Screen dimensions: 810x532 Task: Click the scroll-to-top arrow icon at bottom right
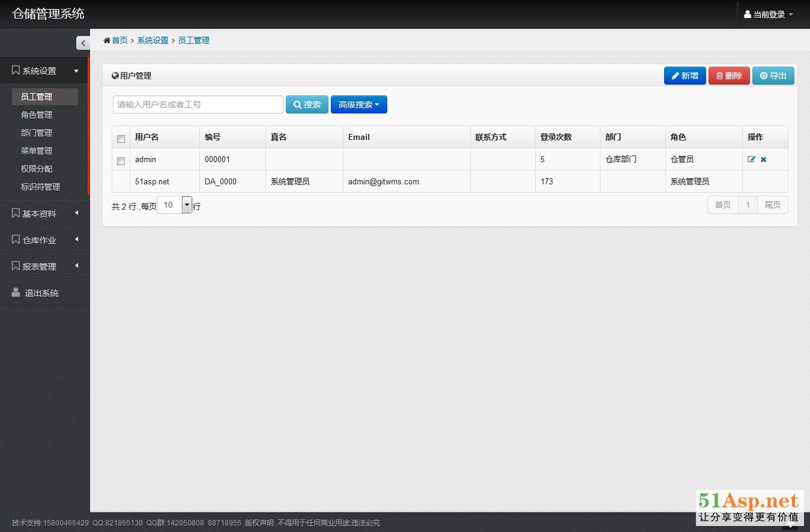tap(791, 524)
